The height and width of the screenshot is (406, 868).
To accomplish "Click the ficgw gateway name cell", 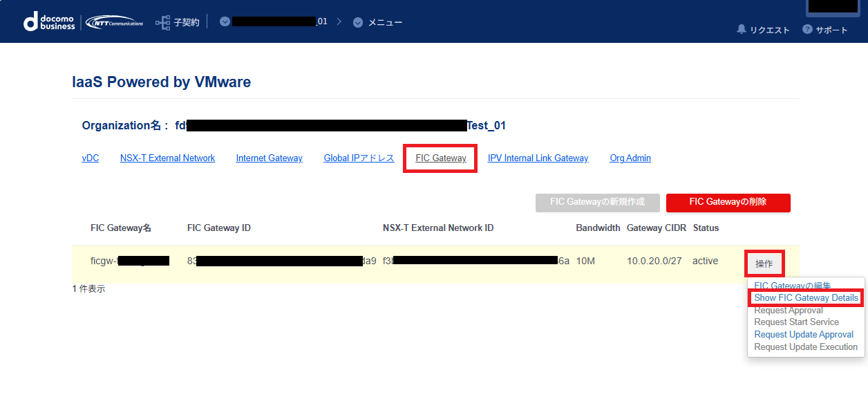I will pos(130,261).
